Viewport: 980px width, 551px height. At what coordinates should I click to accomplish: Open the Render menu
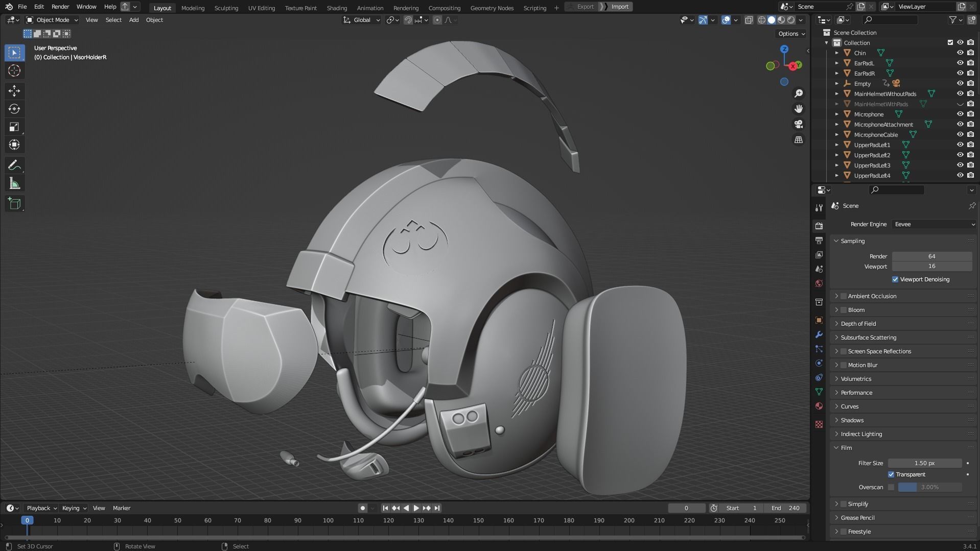(60, 7)
